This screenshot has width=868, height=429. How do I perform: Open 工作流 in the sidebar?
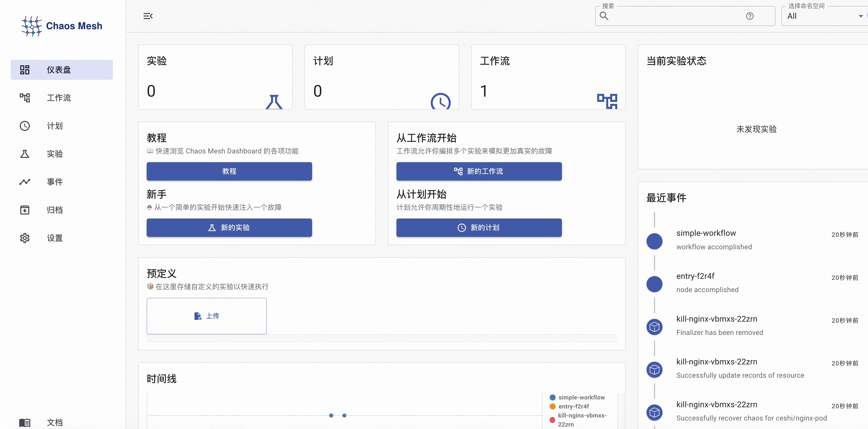click(62, 98)
